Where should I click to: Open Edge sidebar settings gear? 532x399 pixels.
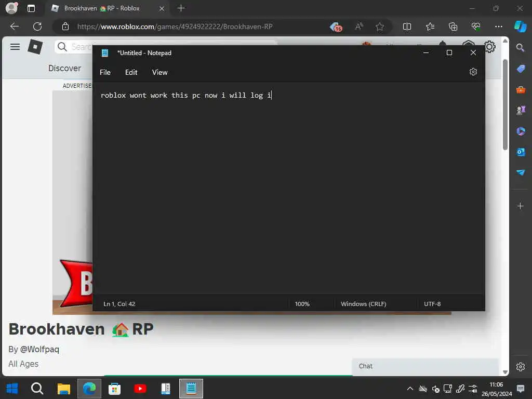click(521, 367)
